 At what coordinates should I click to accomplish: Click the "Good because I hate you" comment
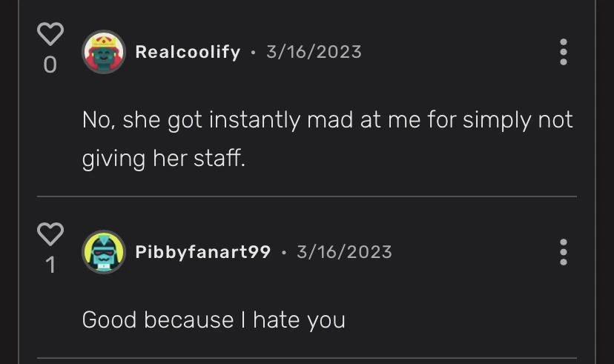pos(214,320)
